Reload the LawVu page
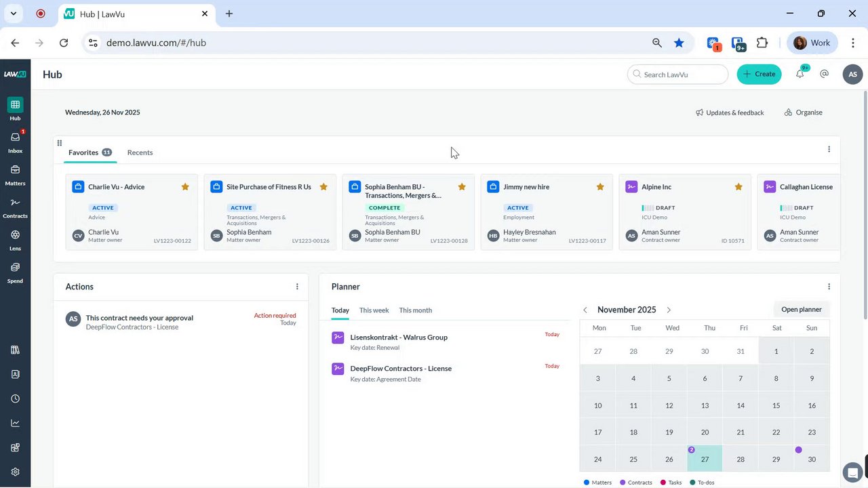868x488 pixels. 64,43
